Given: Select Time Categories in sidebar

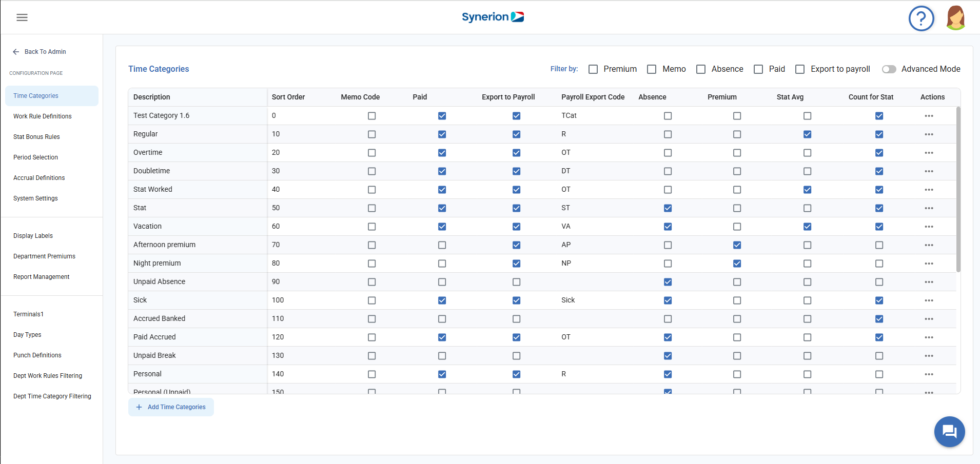Looking at the screenshot, I should tap(52, 96).
